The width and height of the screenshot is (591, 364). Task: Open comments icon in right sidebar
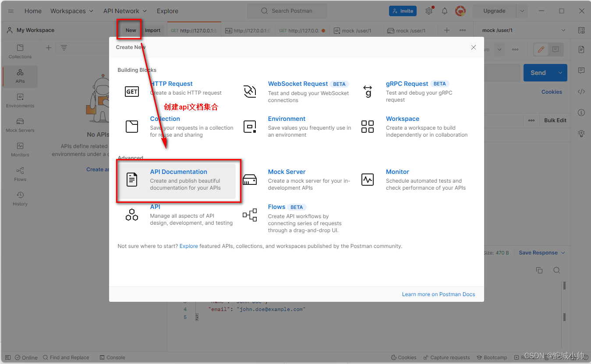[581, 71]
